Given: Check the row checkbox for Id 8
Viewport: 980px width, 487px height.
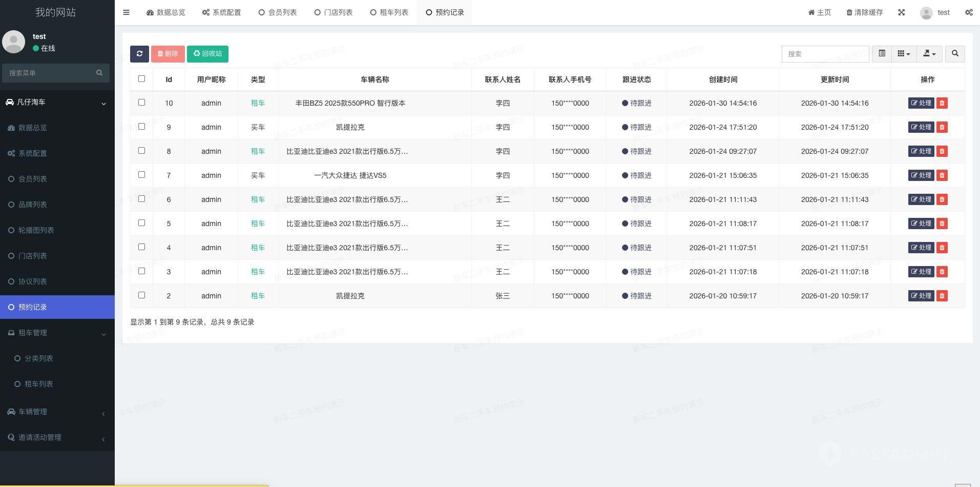Looking at the screenshot, I should tap(142, 151).
